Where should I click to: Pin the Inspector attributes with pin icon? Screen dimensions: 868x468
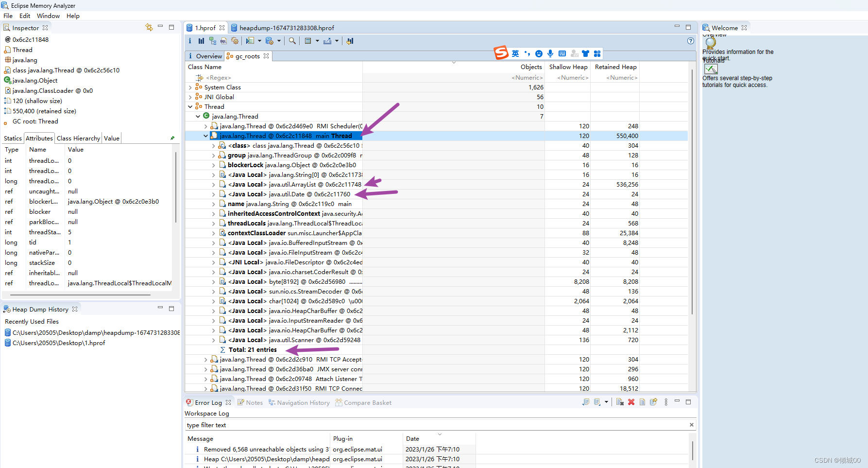coord(172,138)
